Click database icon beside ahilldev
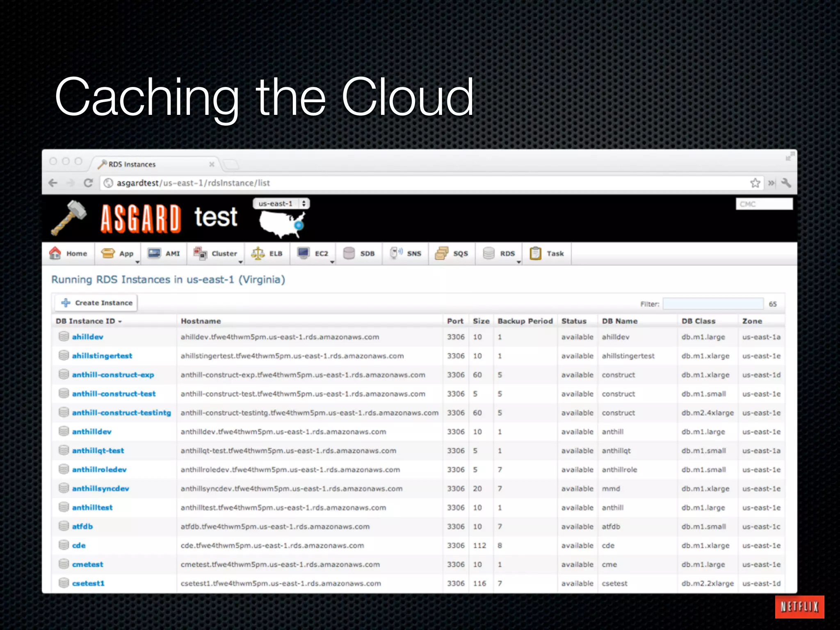The width and height of the screenshot is (840, 630). tap(64, 336)
